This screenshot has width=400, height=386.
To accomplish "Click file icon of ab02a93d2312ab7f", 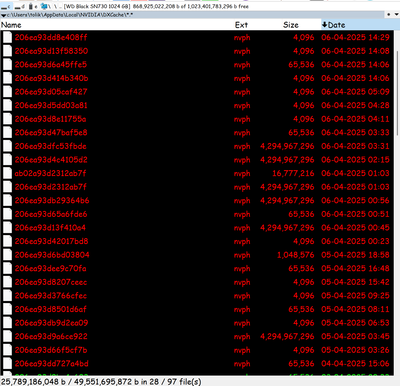I will point(7,173).
